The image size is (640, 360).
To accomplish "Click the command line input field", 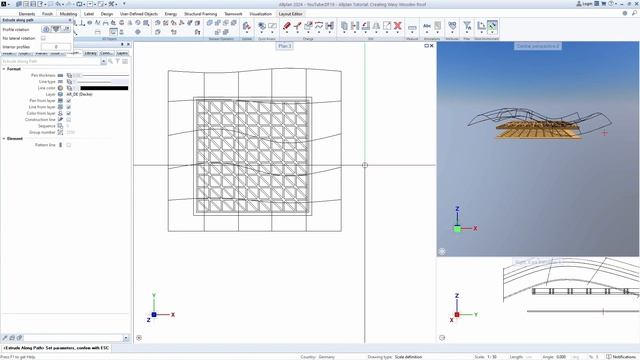I will click(x=73, y=338).
